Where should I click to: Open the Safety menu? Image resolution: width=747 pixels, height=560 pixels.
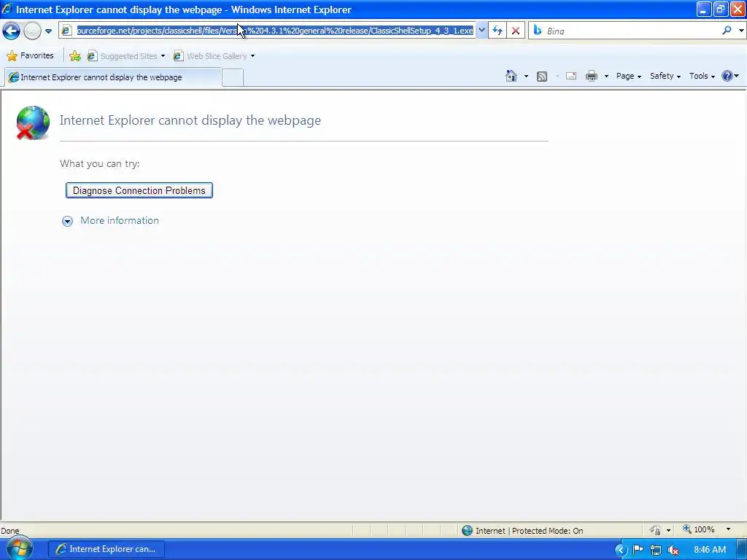[x=665, y=76]
